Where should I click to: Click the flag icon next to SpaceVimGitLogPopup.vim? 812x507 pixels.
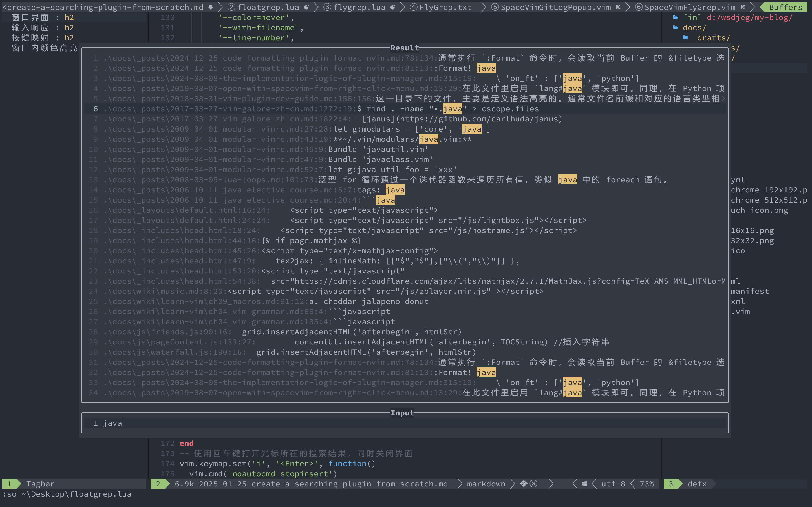pyautogui.click(x=618, y=7)
